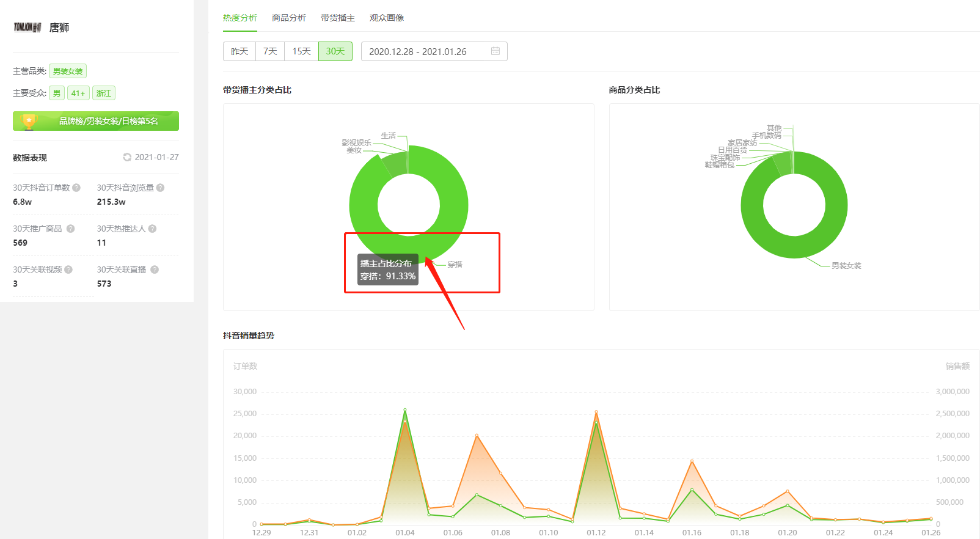Click the 手机数码 label on product chart
This screenshot has height=539, width=980.
pos(767,136)
